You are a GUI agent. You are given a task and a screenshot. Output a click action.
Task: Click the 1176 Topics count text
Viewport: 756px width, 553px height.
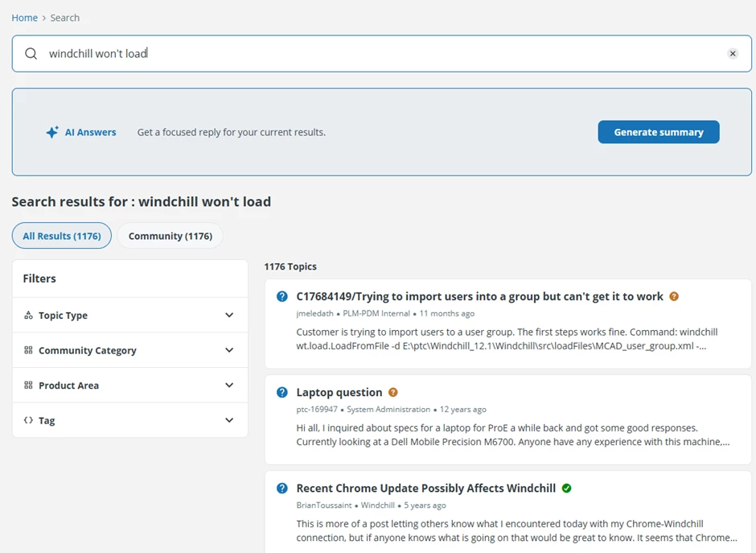[x=290, y=266]
